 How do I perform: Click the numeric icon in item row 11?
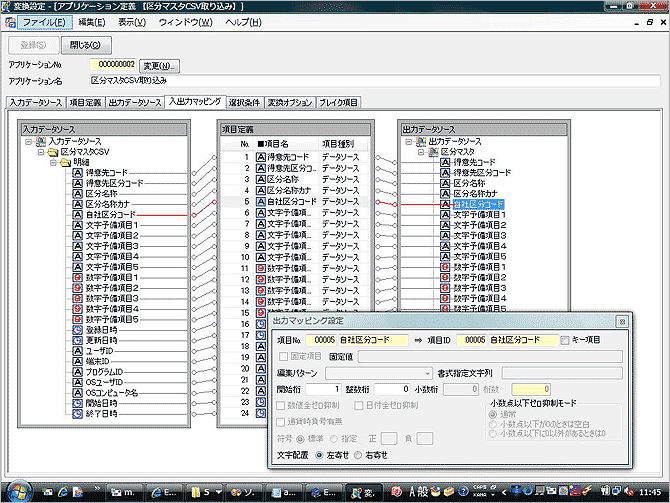coord(261,268)
